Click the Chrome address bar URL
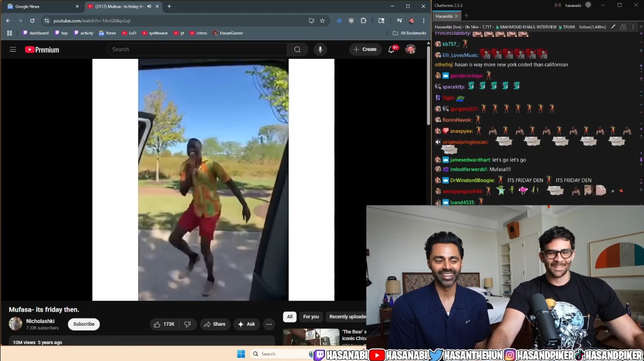Viewport: 644px width, 361px height. tap(92, 21)
